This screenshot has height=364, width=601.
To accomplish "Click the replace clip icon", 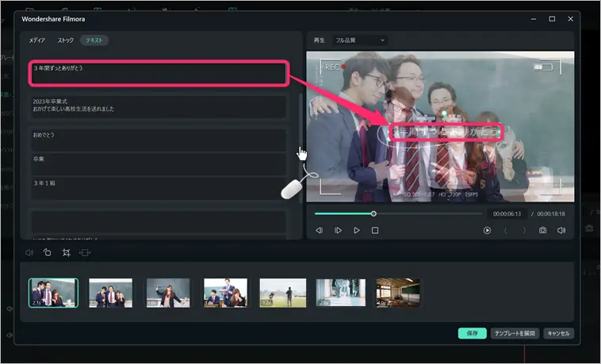I will click(47, 252).
